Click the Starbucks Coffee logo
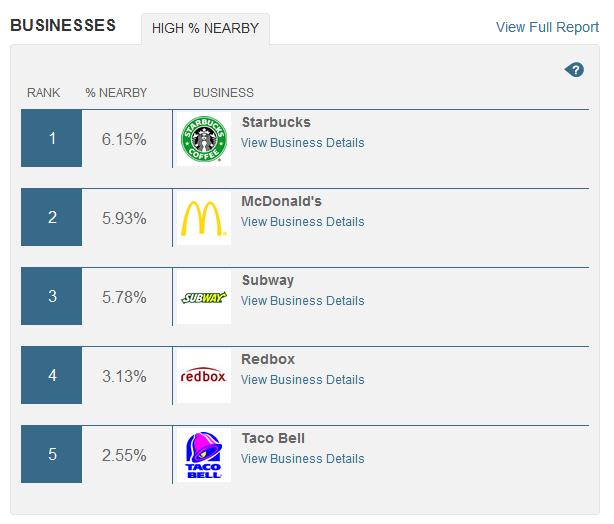This screenshot has width=614, height=524. (205, 139)
